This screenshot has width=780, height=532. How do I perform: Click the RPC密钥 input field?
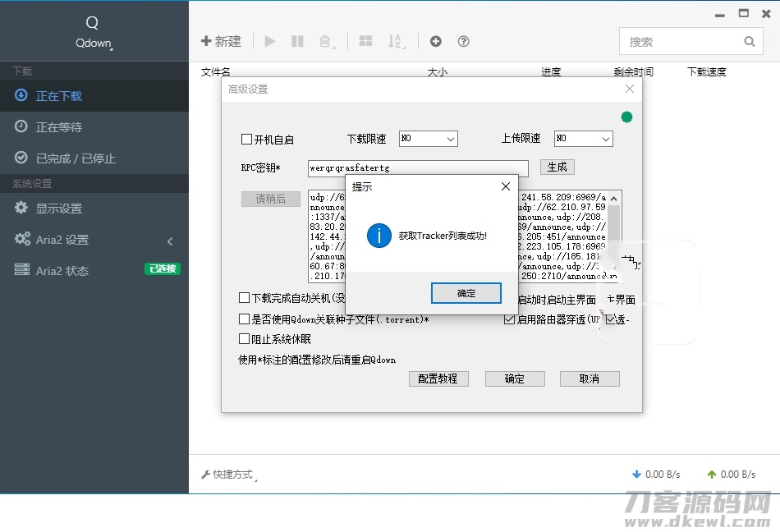[418, 168]
